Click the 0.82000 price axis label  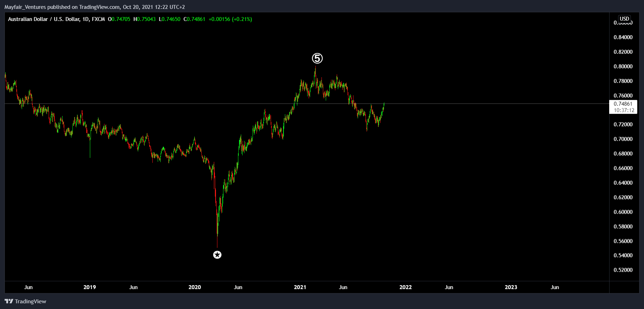[x=623, y=52]
